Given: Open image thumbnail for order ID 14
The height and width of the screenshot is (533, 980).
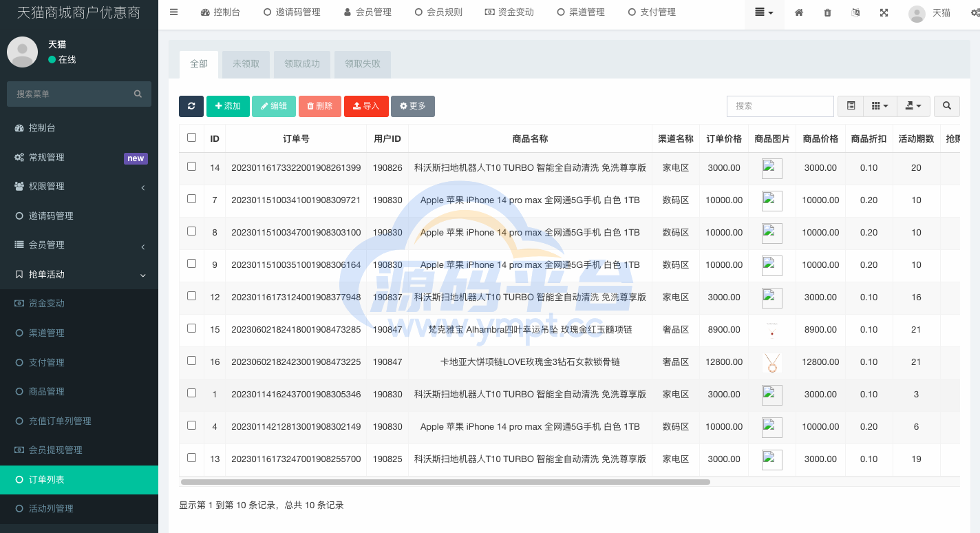Looking at the screenshot, I should [772, 169].
